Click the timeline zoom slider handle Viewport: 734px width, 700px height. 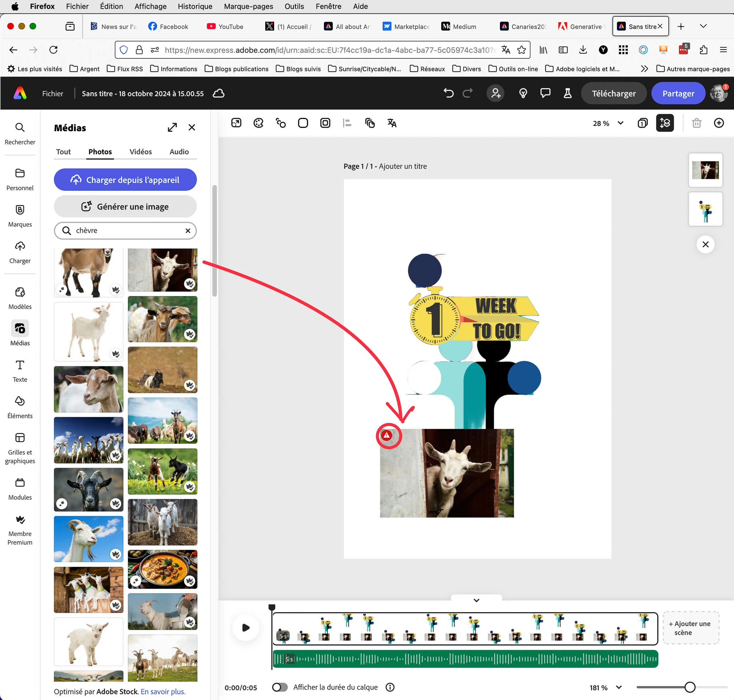690,687
